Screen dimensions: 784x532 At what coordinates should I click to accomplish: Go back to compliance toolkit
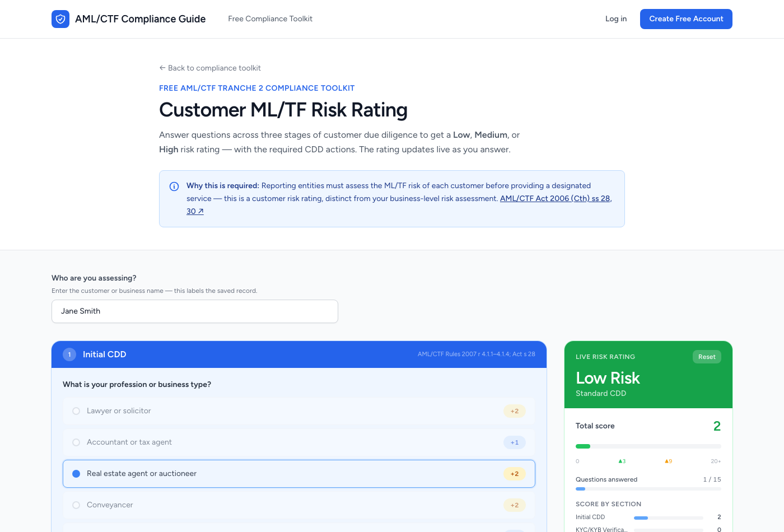pyautogui.click(x=210, y=68)
